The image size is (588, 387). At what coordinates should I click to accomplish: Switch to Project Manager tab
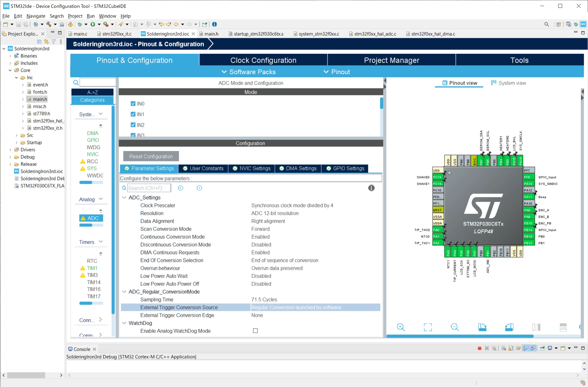coord(391,60)
